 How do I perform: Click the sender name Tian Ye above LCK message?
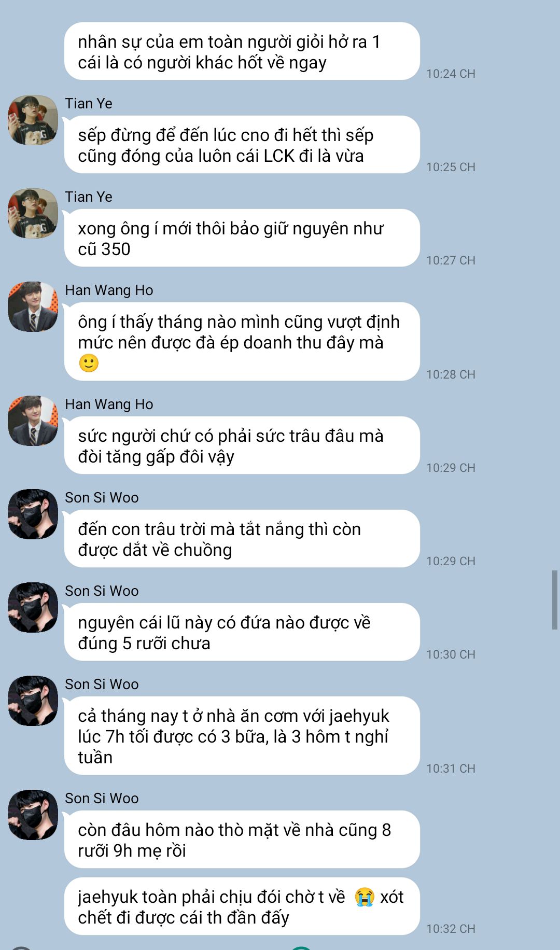89,104
